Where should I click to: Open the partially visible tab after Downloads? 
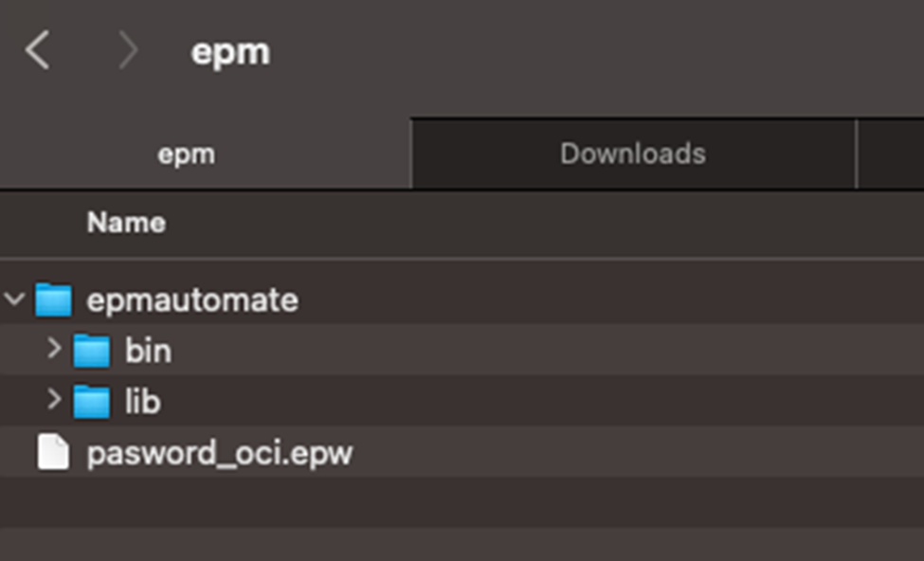point(891,154)
